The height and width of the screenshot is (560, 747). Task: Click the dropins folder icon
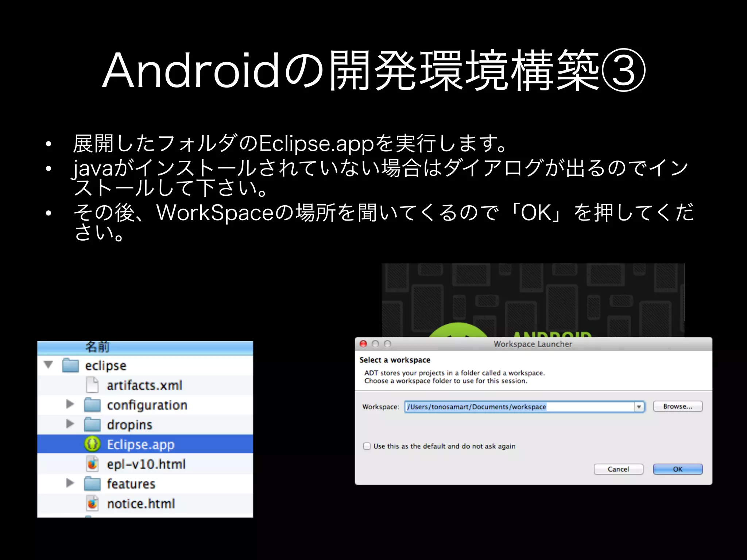click(92, 424)
